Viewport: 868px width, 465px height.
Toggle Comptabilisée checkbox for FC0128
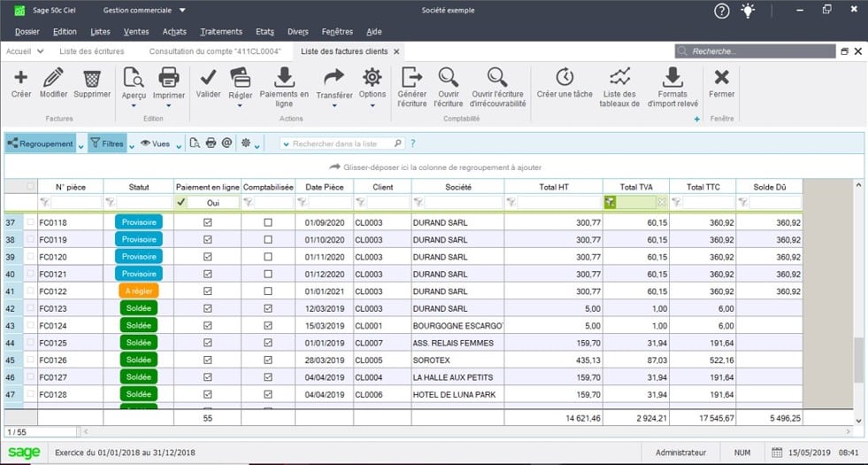point(268,394)
